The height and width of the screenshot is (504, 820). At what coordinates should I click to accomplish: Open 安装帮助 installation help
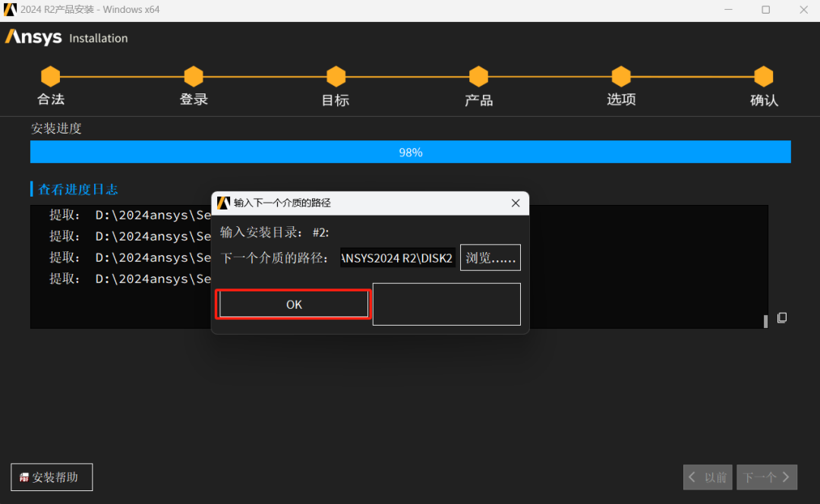52,477
